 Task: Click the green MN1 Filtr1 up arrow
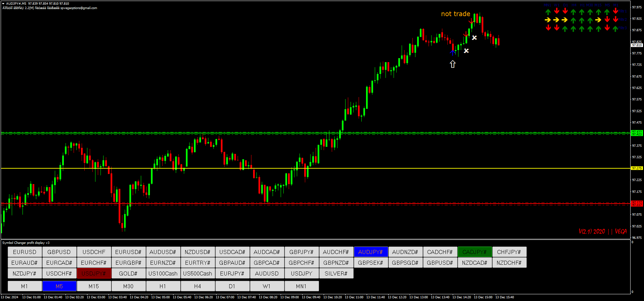pyautogui.click(x=548, y=12)
